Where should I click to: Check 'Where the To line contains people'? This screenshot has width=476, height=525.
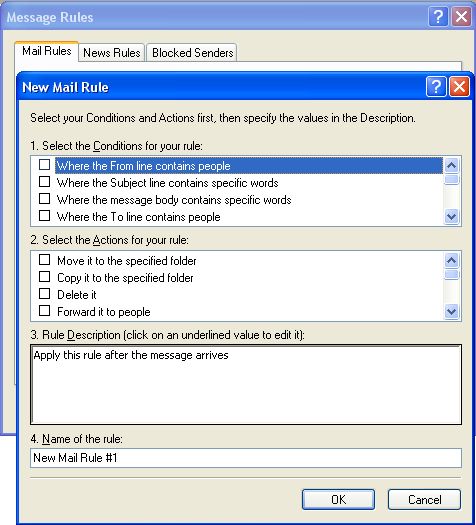(45, 216)
